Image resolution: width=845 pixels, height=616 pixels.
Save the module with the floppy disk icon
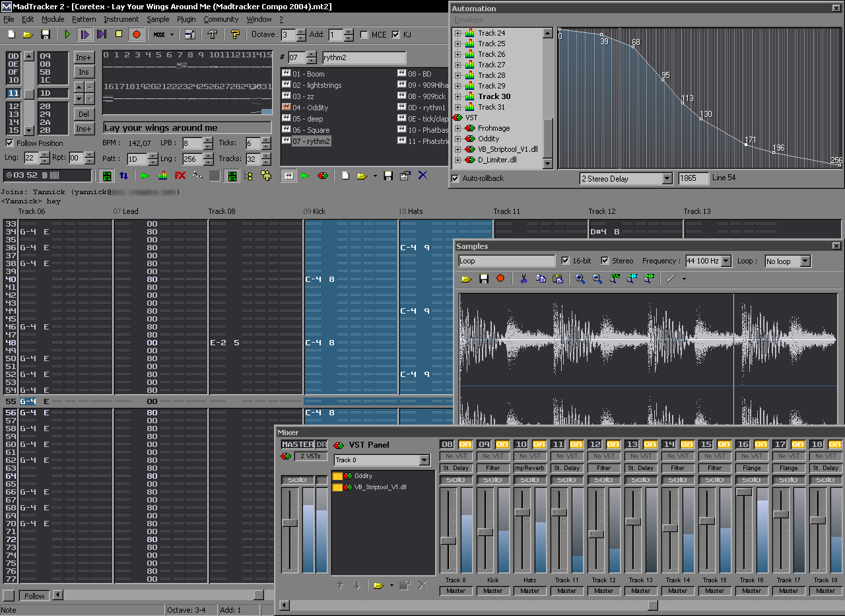[46, 34]
